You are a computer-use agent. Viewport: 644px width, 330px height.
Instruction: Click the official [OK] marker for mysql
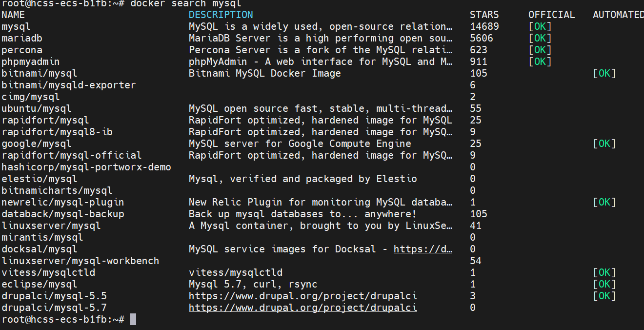pos(540,27)
